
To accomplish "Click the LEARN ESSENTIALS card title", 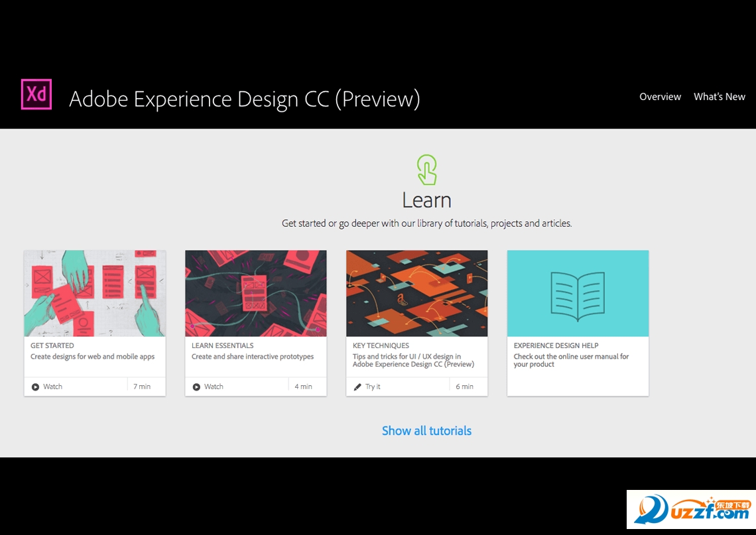I will (222, 345).
